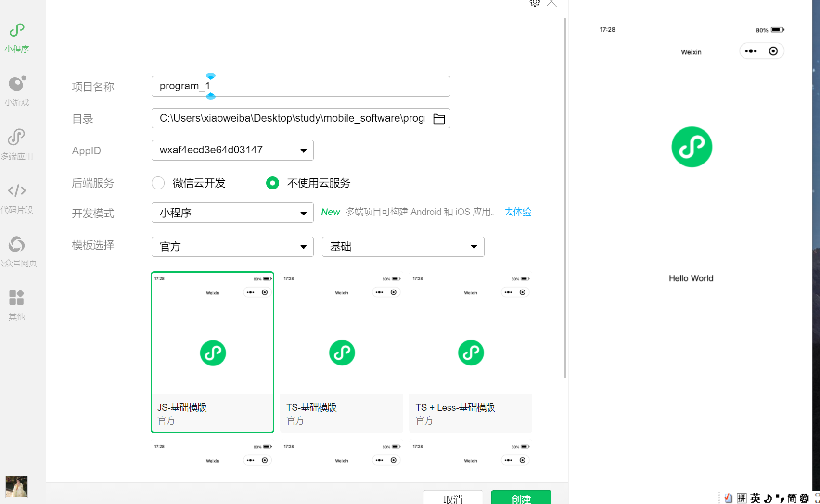Image resolution: width=820 pixels, height=504 pixels.
Task: Click the 取消 cancel button
Action: tap(453, 498)
